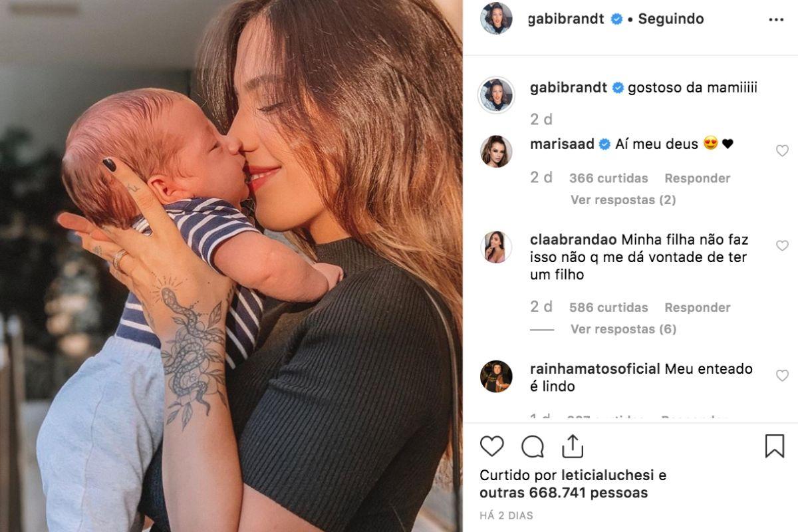Expand Ver respostas (6) replies
Viewport: 798px width, 532px height.
(x=623, y=329)
